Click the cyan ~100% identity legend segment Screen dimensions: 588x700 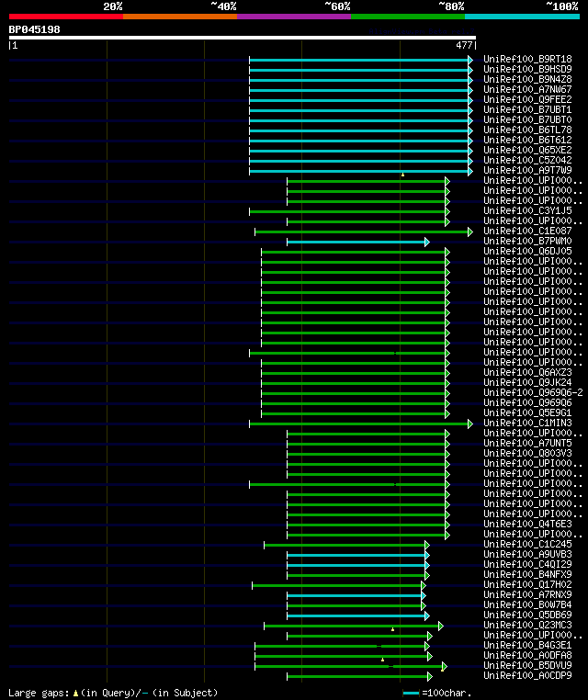522,17
